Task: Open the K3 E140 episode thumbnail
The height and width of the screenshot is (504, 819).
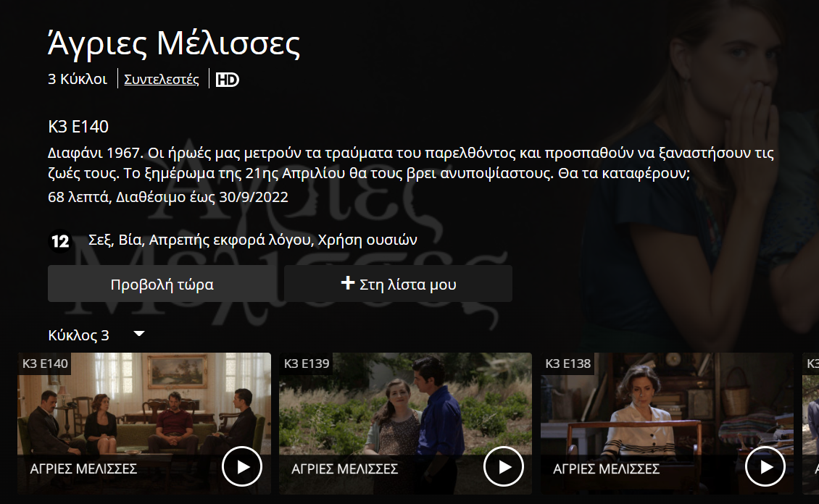Action: coord(144,423)
